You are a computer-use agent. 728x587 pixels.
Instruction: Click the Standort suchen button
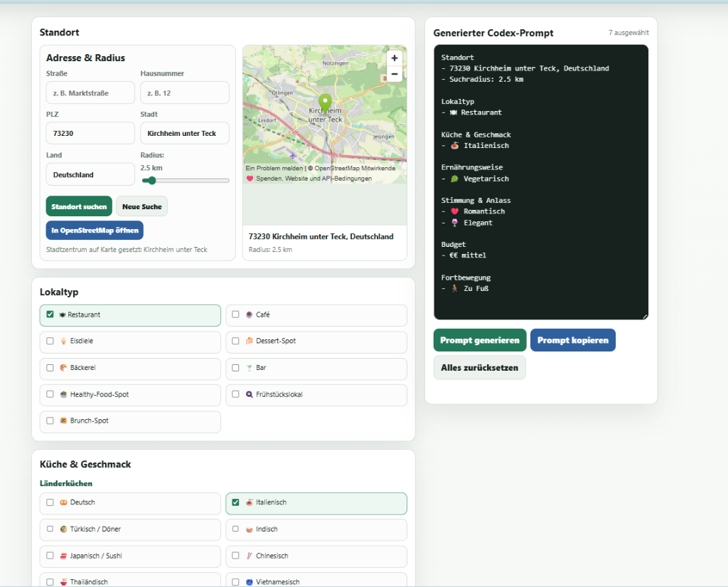pos(79,206)
